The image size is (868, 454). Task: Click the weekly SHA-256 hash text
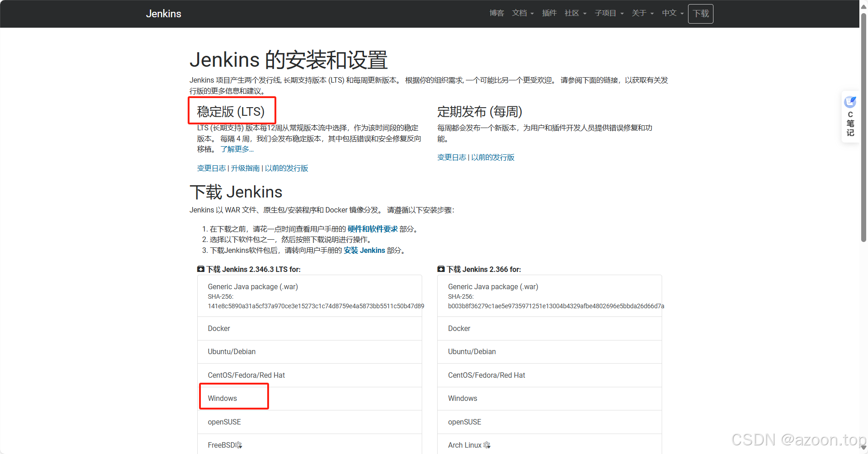(556, 306)
